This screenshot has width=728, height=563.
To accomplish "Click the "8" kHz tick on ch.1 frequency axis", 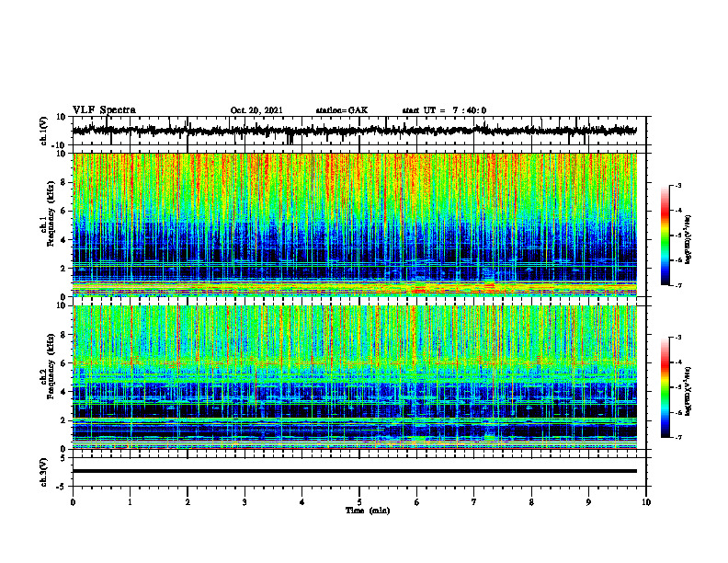I will (x=64, y=182).
